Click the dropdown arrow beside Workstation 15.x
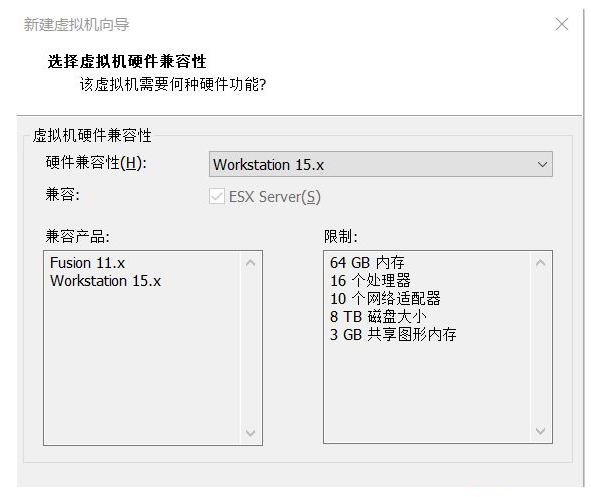 point(542,165)
